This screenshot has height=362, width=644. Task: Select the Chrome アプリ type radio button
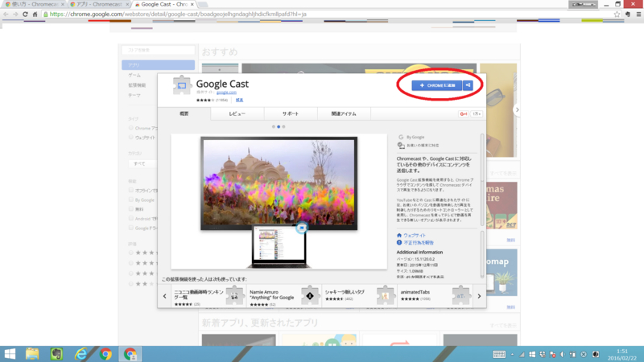pyautogui.click(x=131, y=128)
